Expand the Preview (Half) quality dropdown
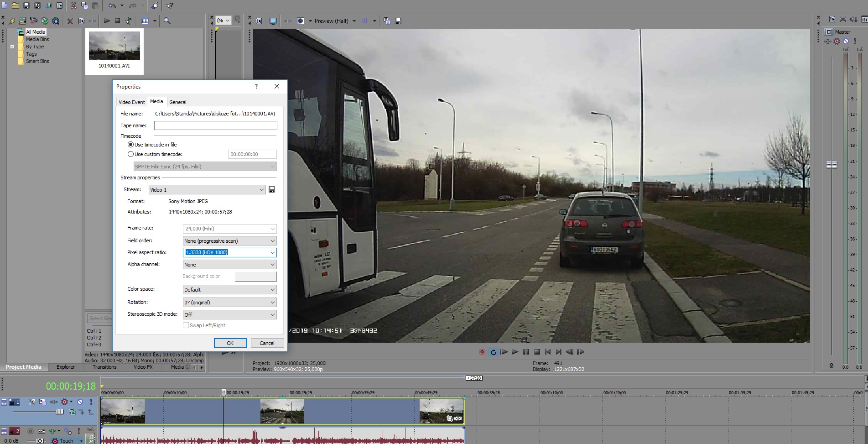This screenshot has width=868, height=444. click(x=354, y=21)
